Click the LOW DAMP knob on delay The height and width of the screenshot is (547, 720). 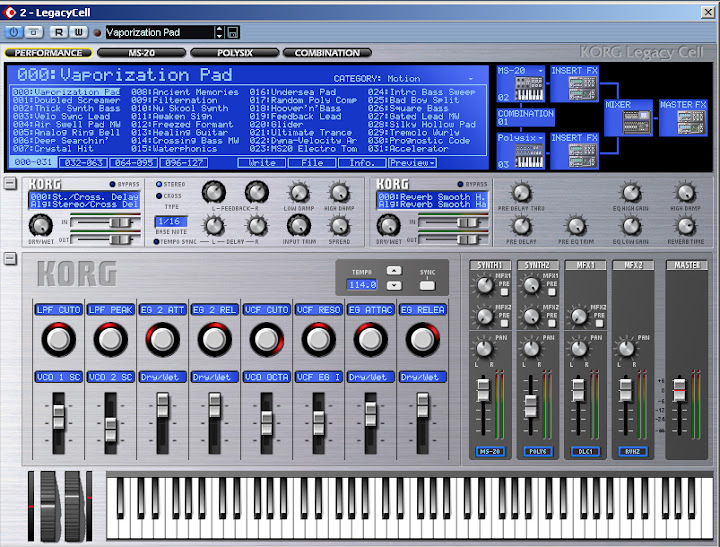299,193
